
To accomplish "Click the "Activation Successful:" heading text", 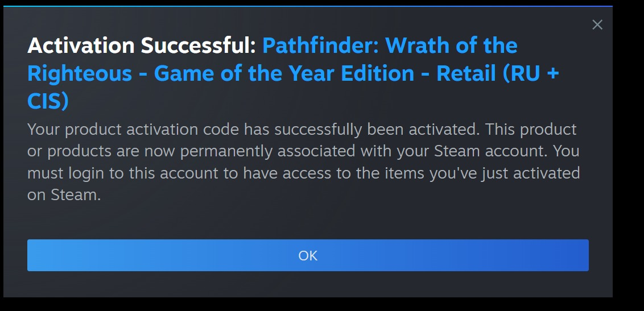I will point(142,45).
